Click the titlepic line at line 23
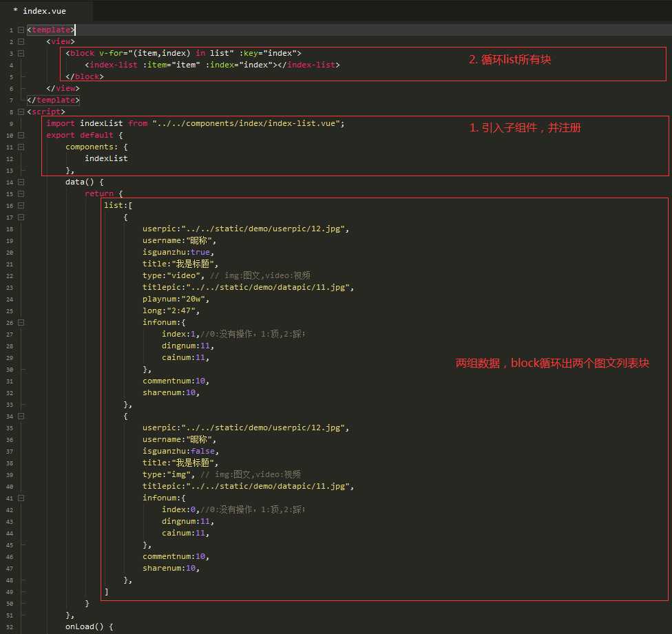672x634 pixels. tap(248, 287)
